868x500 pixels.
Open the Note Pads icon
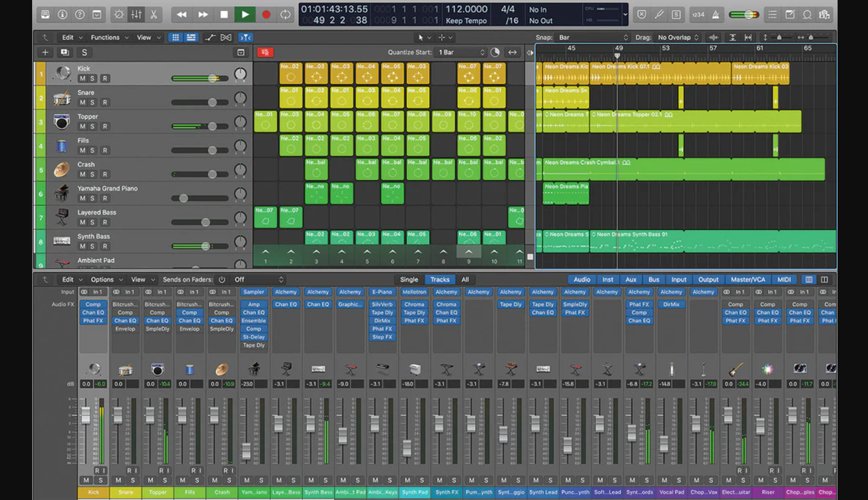pos(790,14)
